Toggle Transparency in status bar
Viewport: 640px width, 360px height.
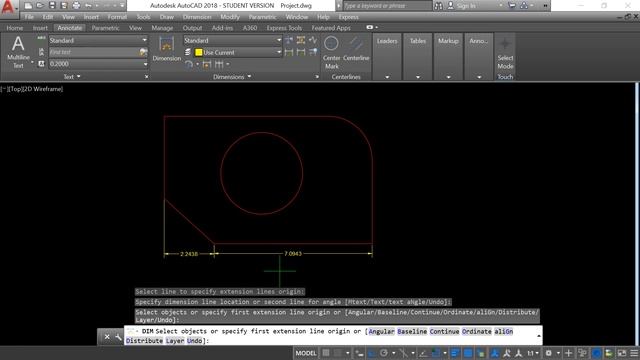468,353
